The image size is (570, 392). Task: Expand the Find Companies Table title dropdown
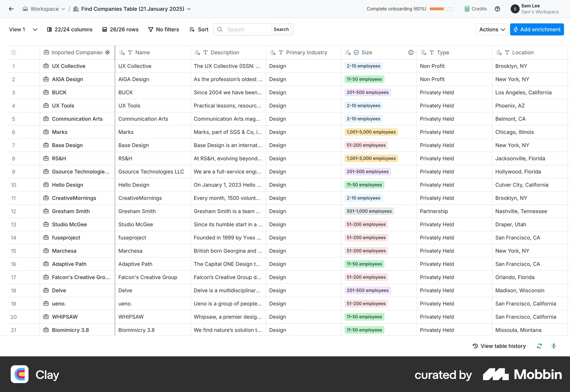click(x=189, y=9)
